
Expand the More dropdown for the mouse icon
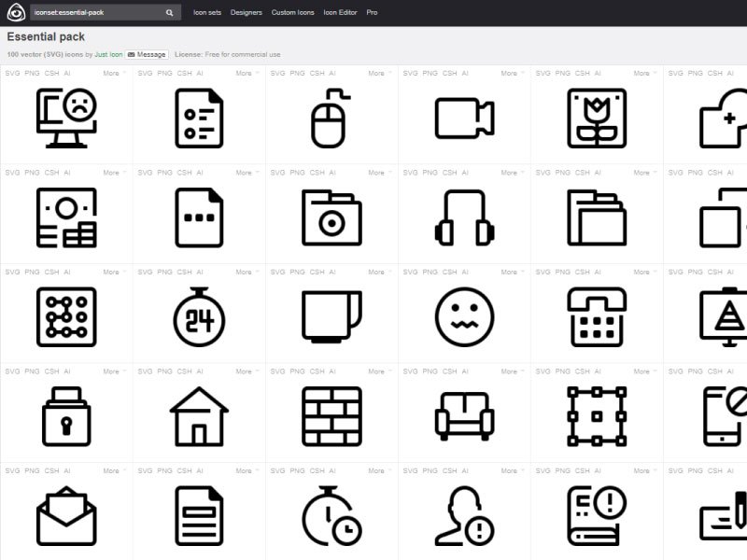click(x=375, y=72)
